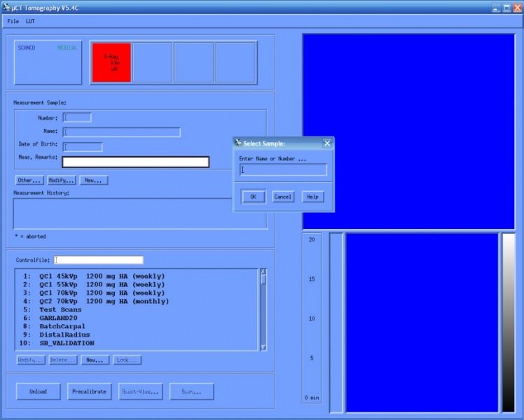Close the Select Sample dialog
The width and height of the screenshot is (524, 420).
[x=327, y=143]
